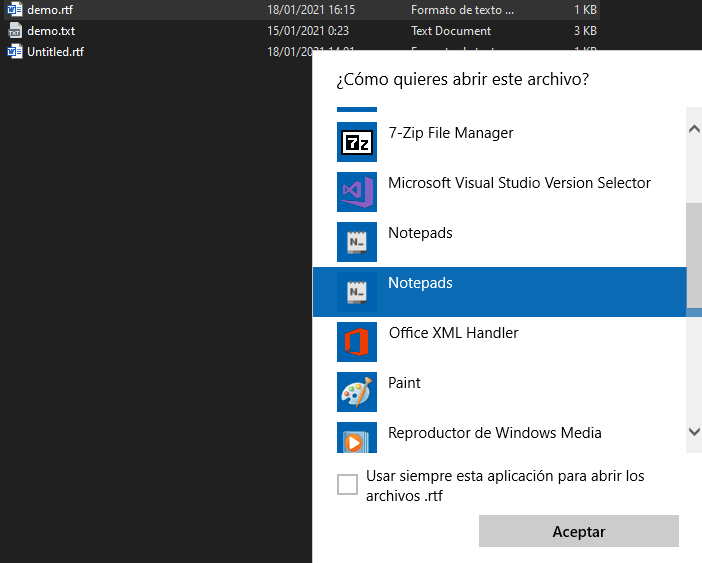Screen dimensions: 702x563
Task: Select the Untitled.rtf file name
Action: tap(56, 52)
